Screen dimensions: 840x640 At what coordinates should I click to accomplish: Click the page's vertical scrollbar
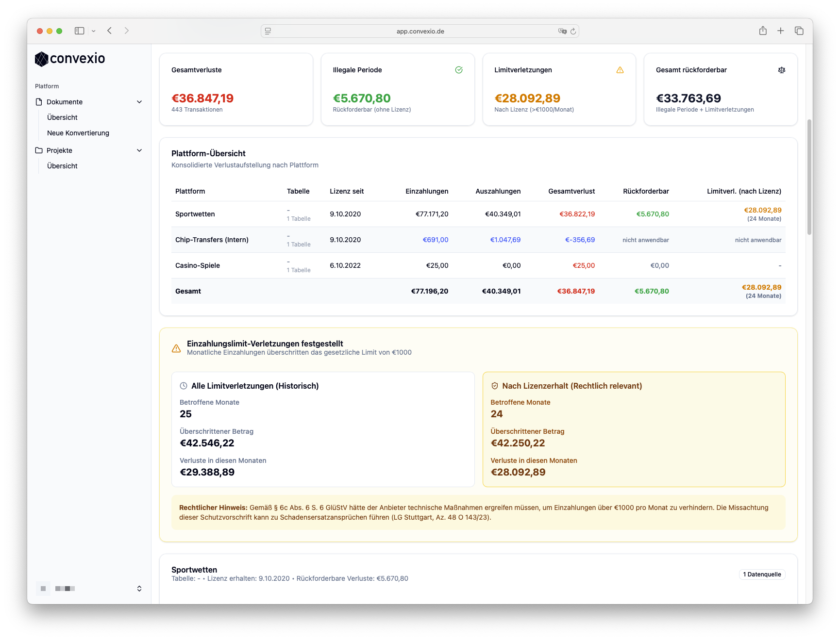809,177
